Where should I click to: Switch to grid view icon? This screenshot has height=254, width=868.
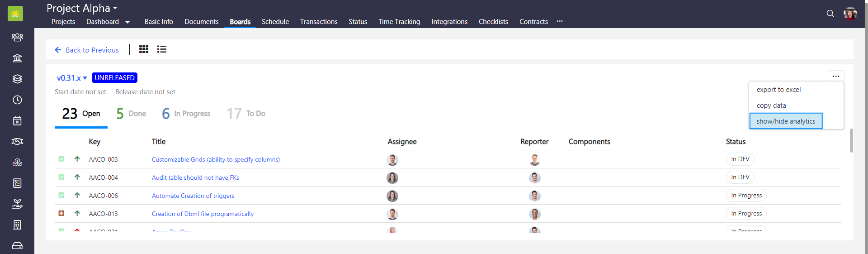(144, 49)
